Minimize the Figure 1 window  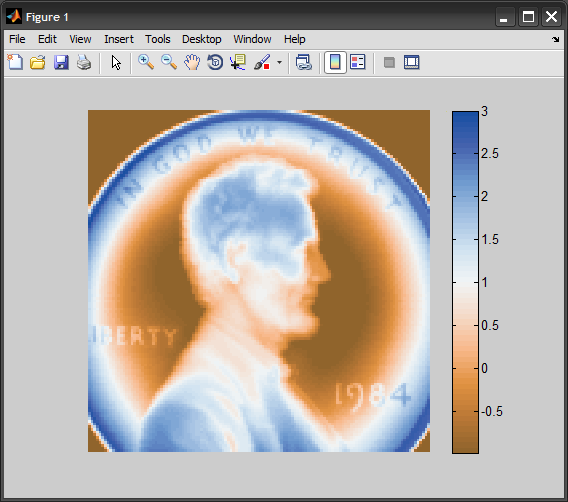[505, 17]
